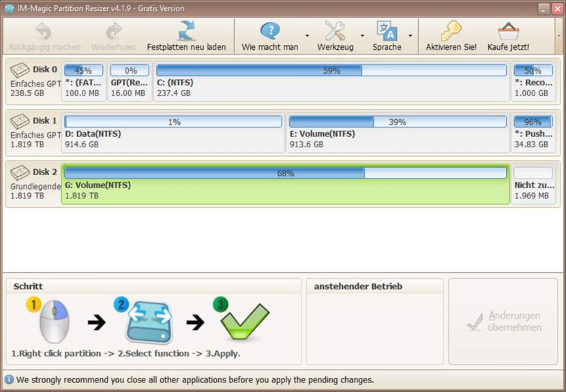The width and height of the screenshot is (566, 392).
Task: Select the Disk 2 drive icon
Action: click(x=20, y=172)
